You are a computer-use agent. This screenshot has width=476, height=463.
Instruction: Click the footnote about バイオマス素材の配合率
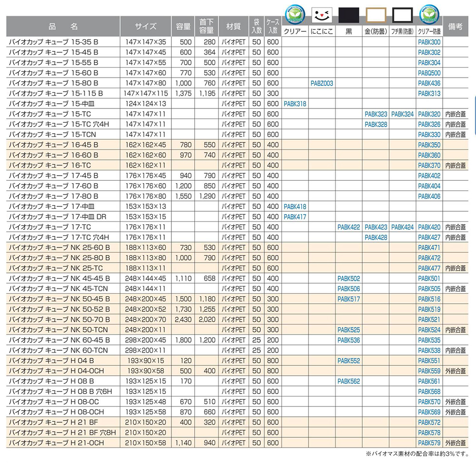[x=417, y=454]
